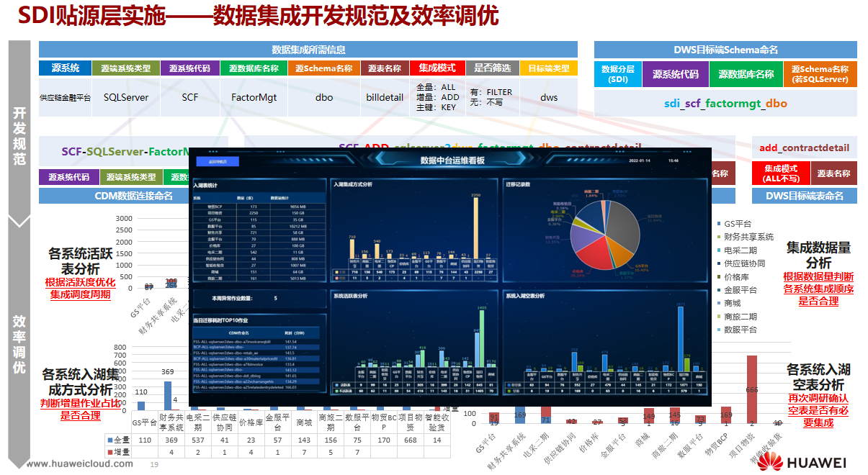The height and width of the screenshot is (475, 868).
Task: Select the SQLServer value cell
Action: coord(126,97)
